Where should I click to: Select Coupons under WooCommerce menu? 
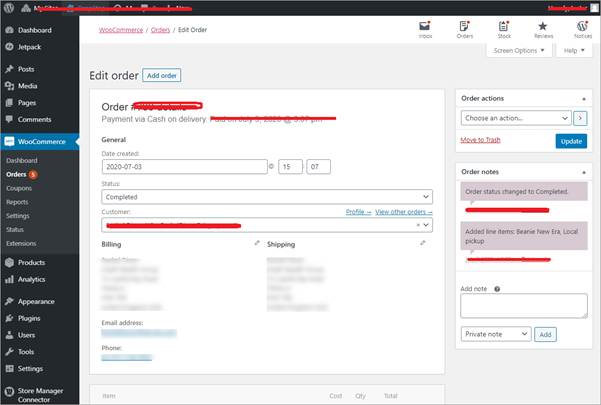tap(19, 188)
